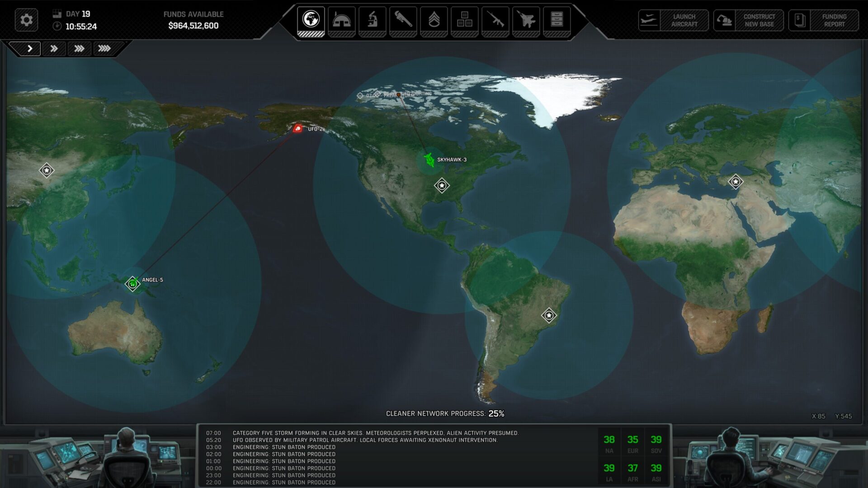
Task: Click the SOV relations score 39
Action: point(656,440)
